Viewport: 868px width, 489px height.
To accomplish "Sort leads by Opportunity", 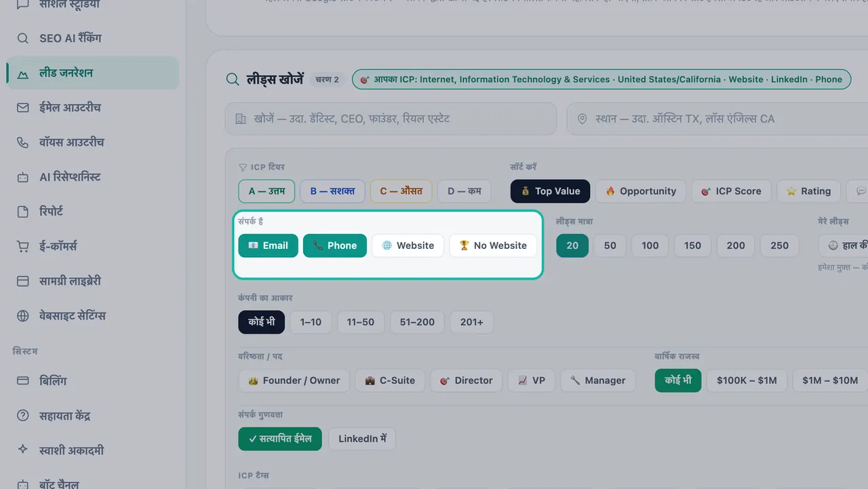I will pos(641,191).
